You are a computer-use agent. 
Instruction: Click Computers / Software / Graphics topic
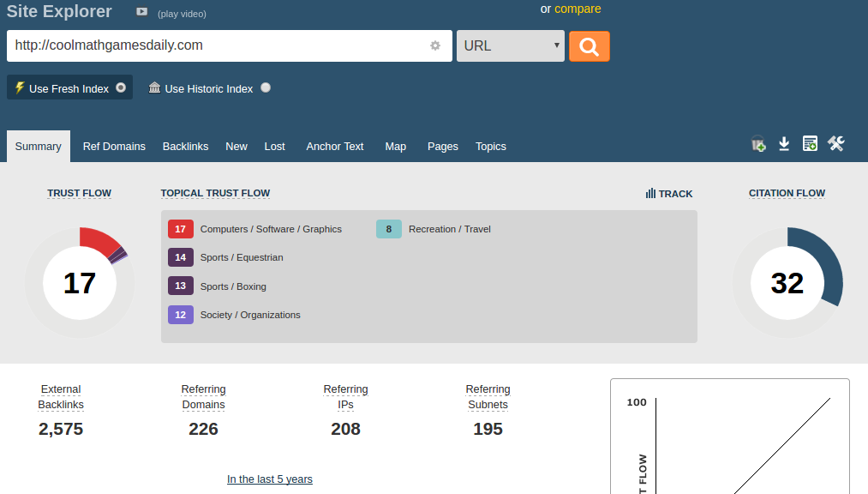point(271,229)
